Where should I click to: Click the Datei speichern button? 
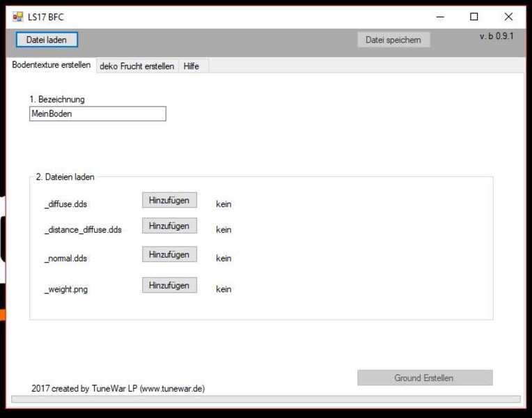pyautogui.click(x=393, y=40)
